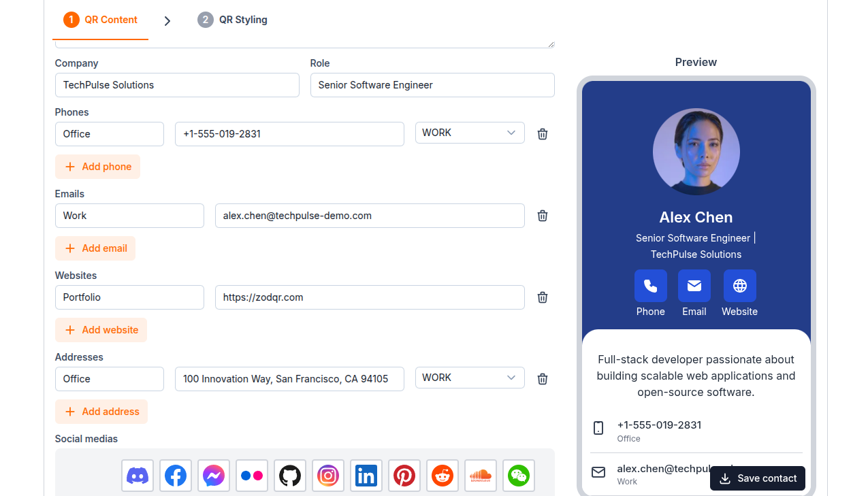The width and height of the screenshot is (868, 496).
Task: Edit the phone number field
Action: click(x=289, y=134)
